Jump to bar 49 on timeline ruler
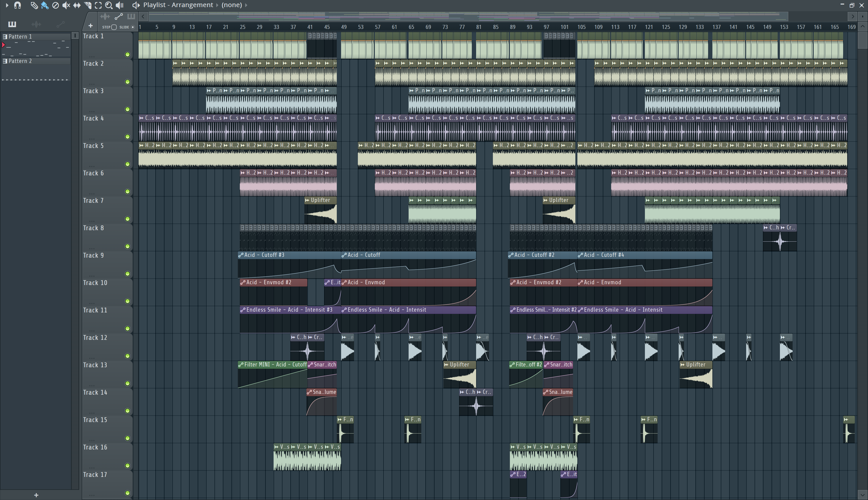 344,27
